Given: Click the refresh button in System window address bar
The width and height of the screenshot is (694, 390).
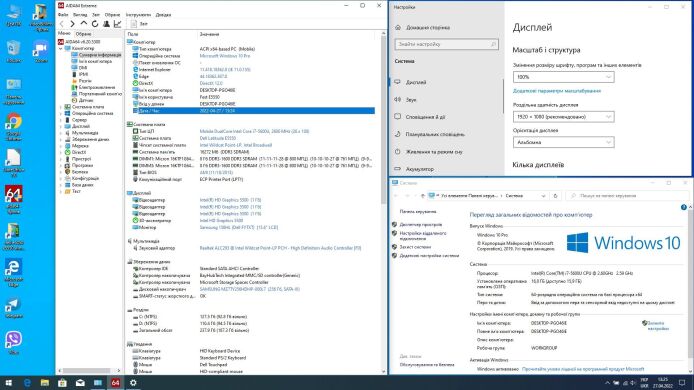Looking at the screenshot, I should tap(555, 196).
